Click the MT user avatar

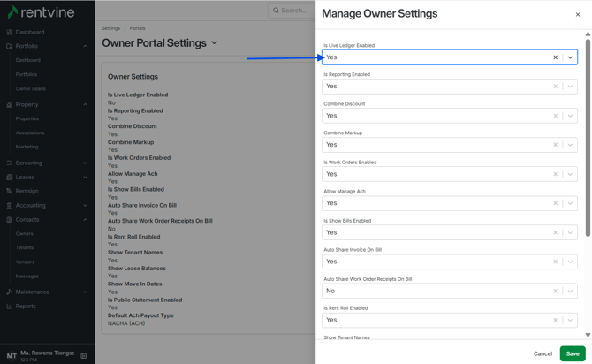(x=11, y=356)
